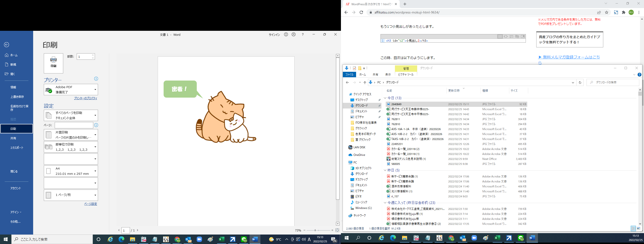Bookmark this page with star icon
The image size is (644, 244).
pyautogui.click(x=607, y=12)
